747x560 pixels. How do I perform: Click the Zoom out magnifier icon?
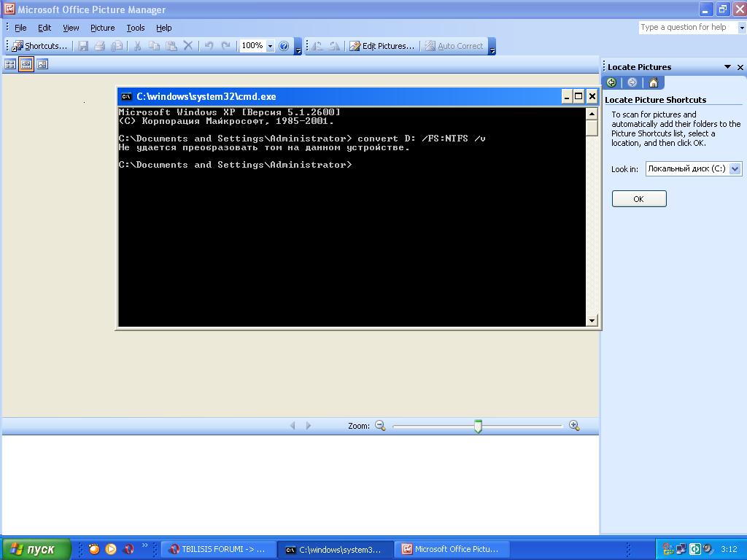click(380, 426)
